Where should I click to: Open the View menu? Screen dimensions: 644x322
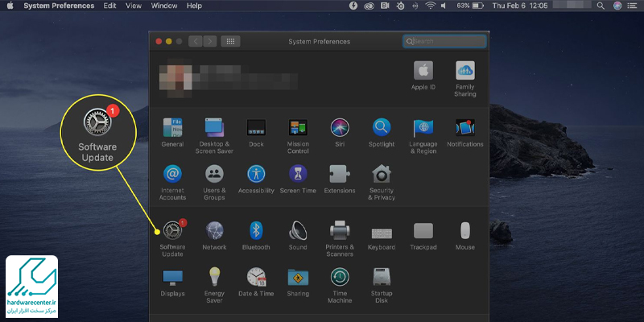[134, 6]
